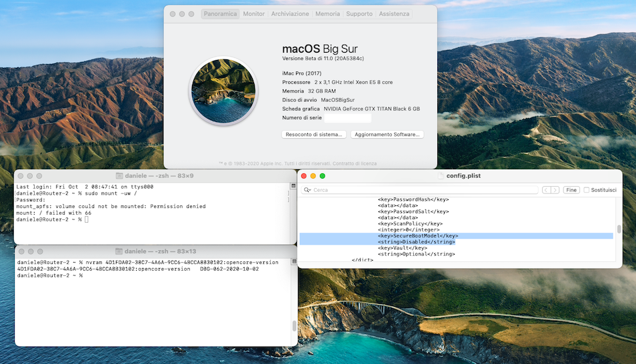The height and width of the screenshot is (364, 636).
Task: Open the search options dropdown beside magnifier
Action: [x=310, y=190]
